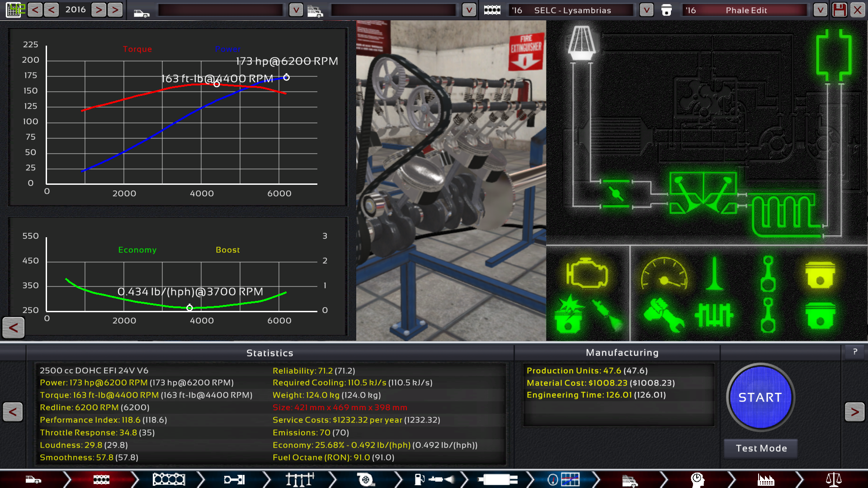The height and width of the screenshot is (488, 868).
Task: Go to next page with right arrow
Action: coord(854,412)
